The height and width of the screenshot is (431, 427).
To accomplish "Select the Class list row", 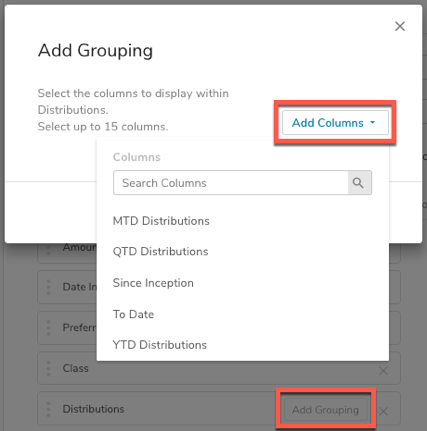I will coord(219,368).
